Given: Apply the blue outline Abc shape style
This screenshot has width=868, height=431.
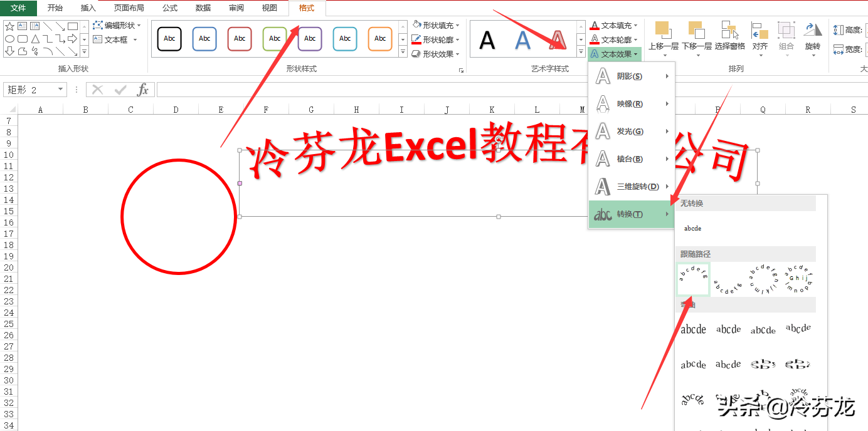Looking at the screenshot, I should point(204,39).
